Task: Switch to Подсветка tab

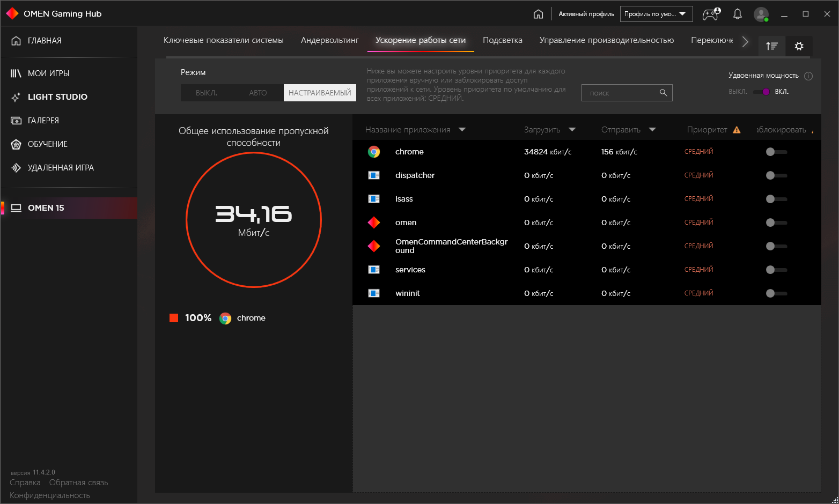Action: point(503,40)
